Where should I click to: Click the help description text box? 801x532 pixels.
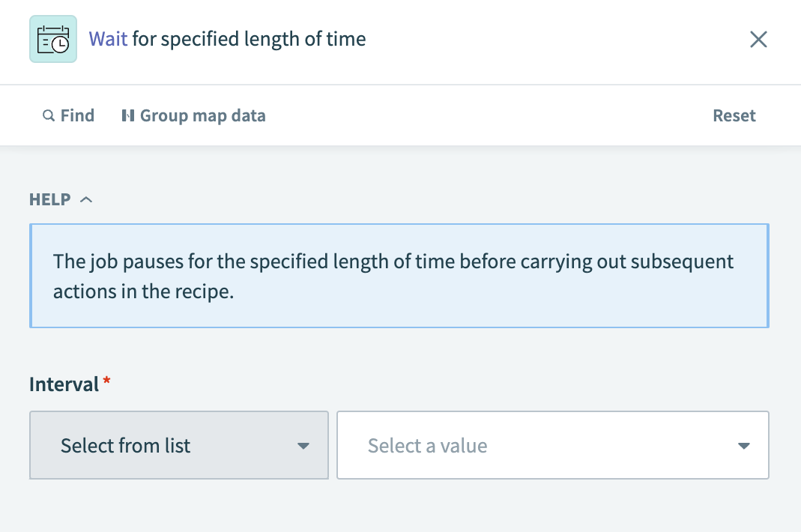point(399,276)
